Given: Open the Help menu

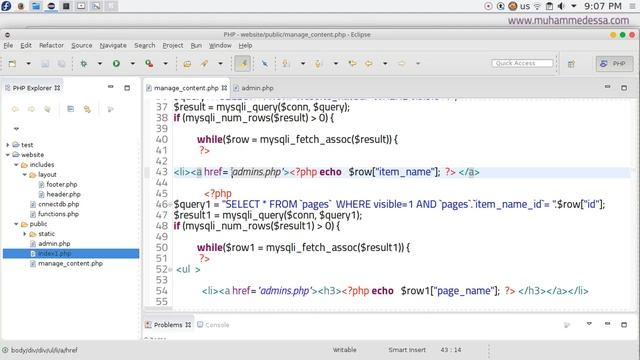Looking at the screenshot, I should point(245,45).
